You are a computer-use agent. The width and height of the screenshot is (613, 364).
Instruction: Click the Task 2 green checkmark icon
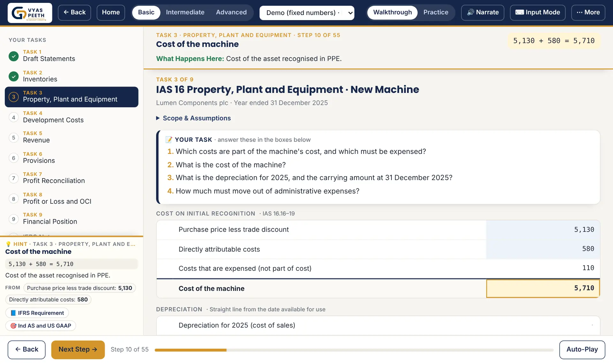click(x=13, y=76)
